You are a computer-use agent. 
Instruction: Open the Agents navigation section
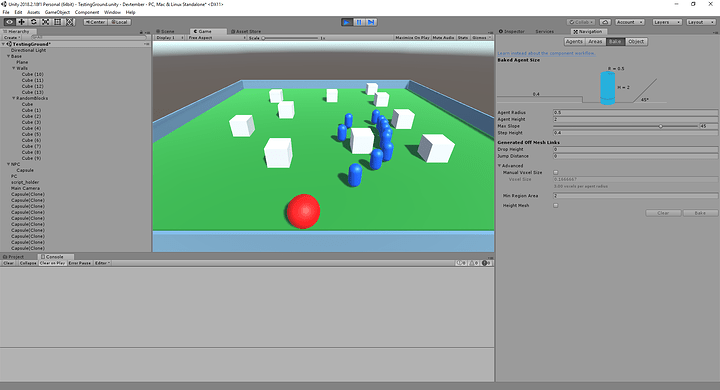coord(574,41)
